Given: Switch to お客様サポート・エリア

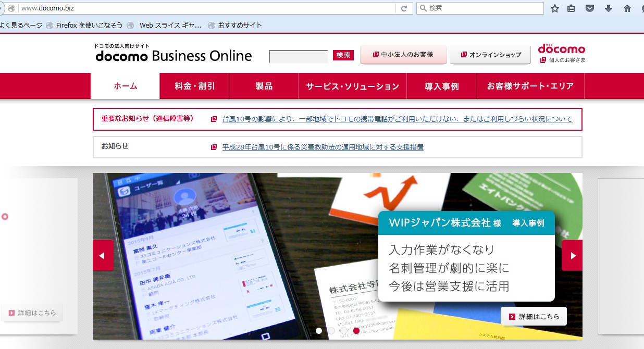Looking at the screenshot, I should 530,86.
